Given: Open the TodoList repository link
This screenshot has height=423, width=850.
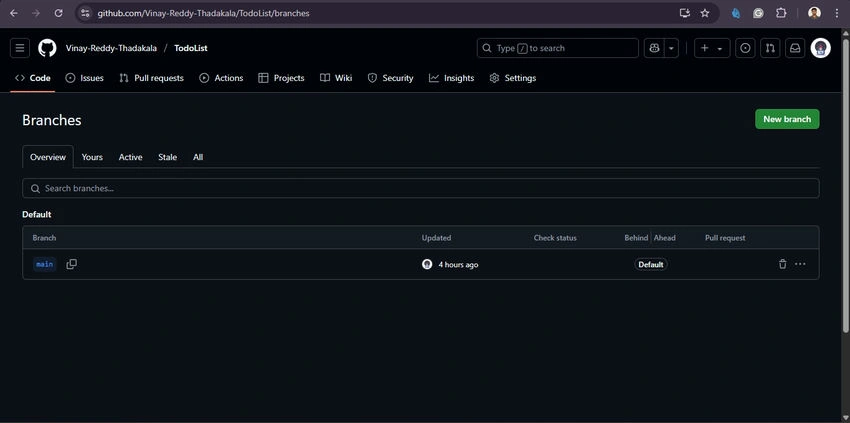Looking at the screenshot, I should click(191, 48).
